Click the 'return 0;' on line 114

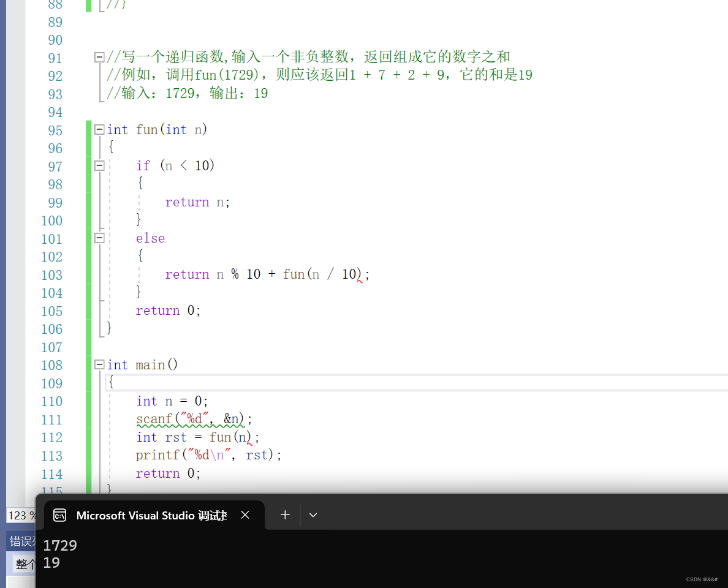168,473
